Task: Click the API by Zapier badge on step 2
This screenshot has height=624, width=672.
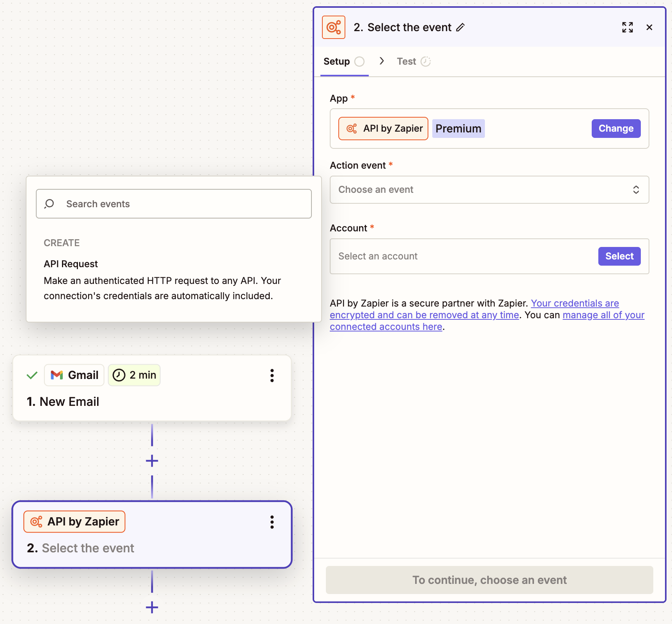Action: point(74,522)
